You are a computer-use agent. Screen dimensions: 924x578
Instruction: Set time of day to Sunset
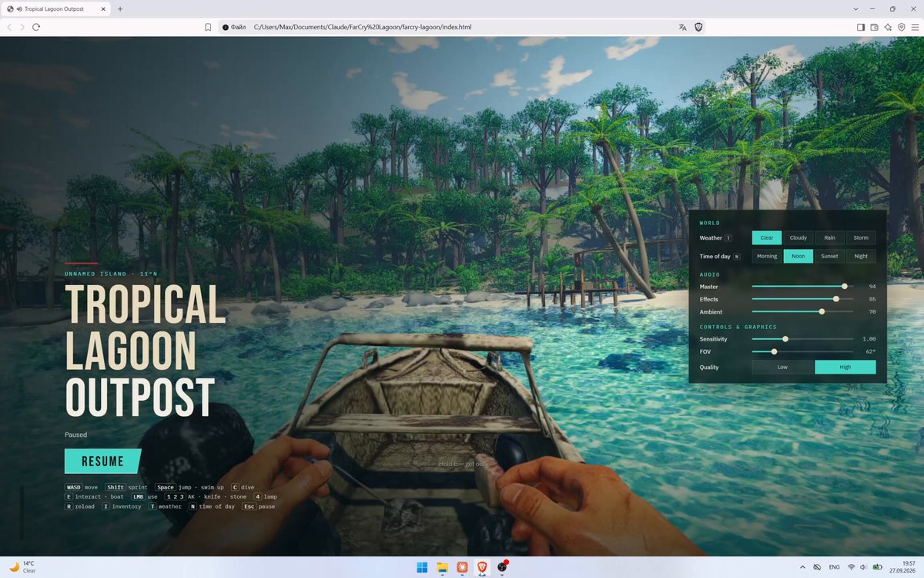tap(829, 256)
